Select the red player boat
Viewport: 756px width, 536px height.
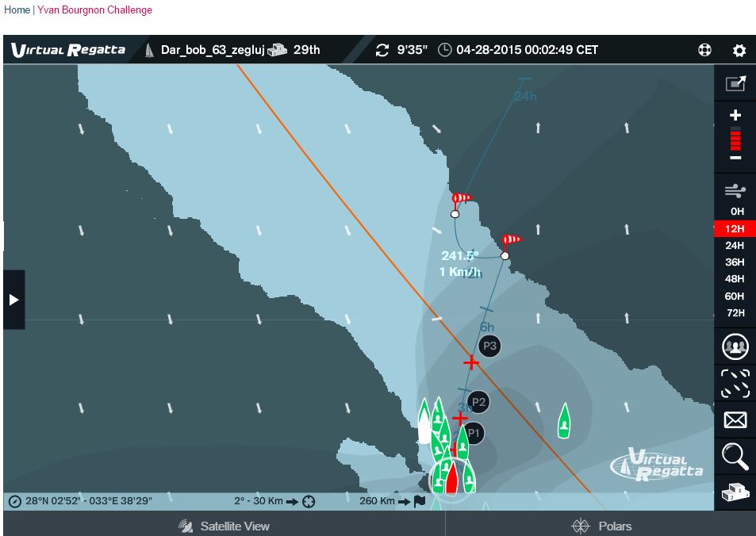[451, 477]
